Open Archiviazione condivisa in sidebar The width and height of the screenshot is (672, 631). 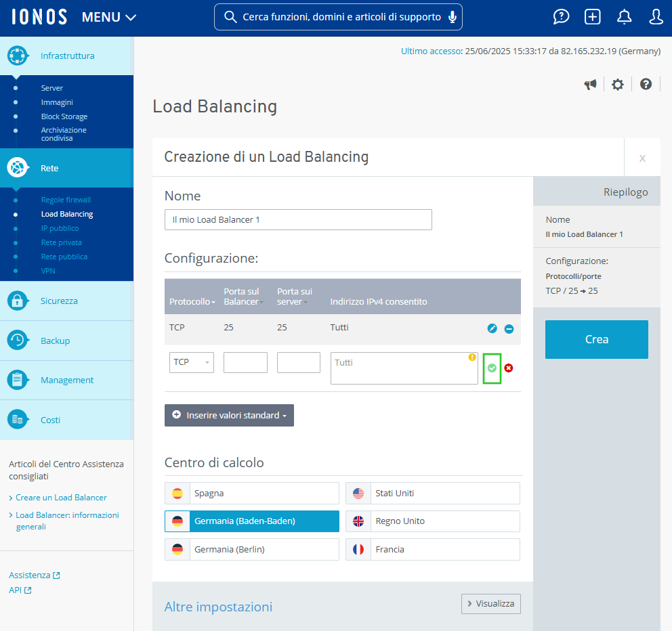[x=64, y=134]
